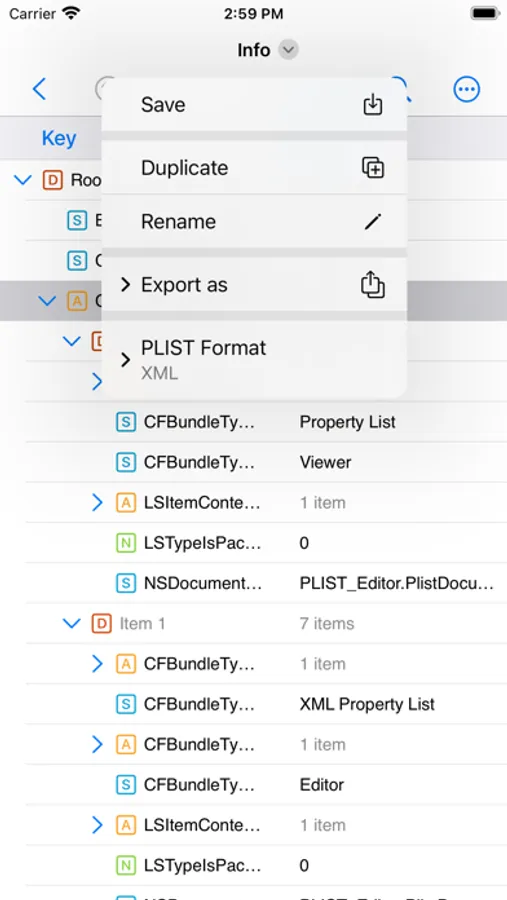Click string icon beside XML Property List row
The image size is (507, 900).
126,704
